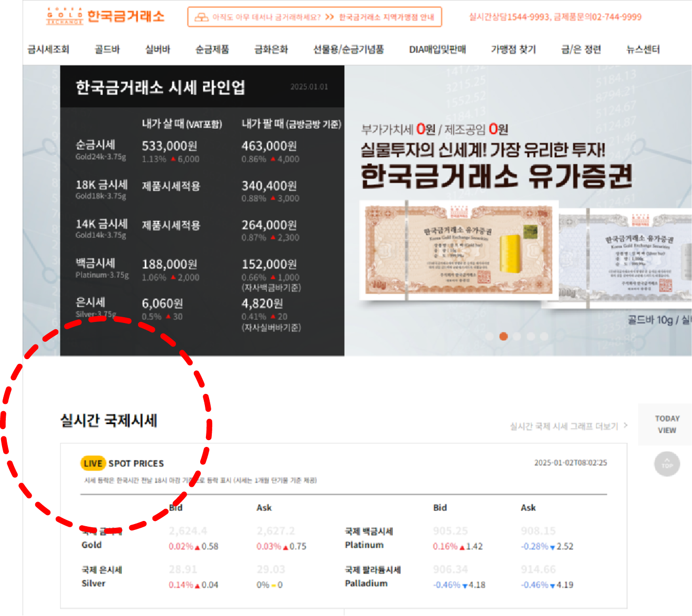The width and height of the screenshot is (692, 616).
Task: Select the fifth carousel dot
Action: click(x=544, y=336)
